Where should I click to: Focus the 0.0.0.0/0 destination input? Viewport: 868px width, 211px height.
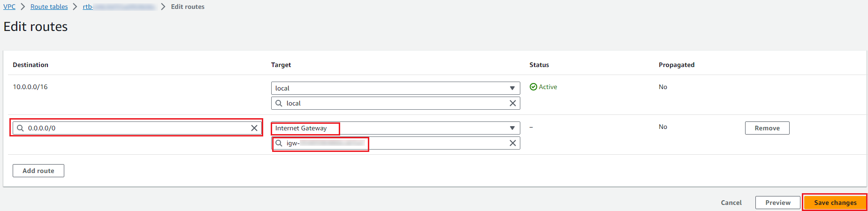pyautogui.click(x=136, y=128)
